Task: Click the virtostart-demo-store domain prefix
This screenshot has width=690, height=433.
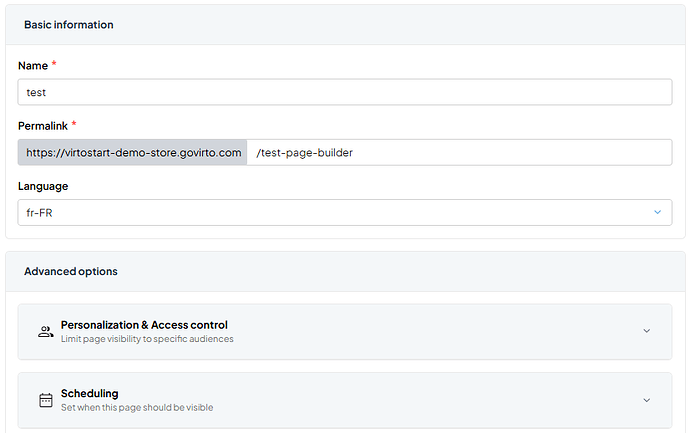Action: 133,152
